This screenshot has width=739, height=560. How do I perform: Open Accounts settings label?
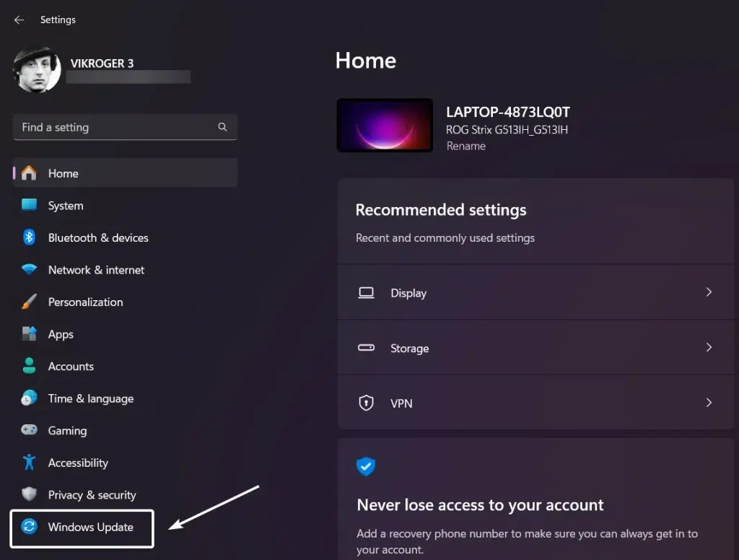click(x=71, y=367)
